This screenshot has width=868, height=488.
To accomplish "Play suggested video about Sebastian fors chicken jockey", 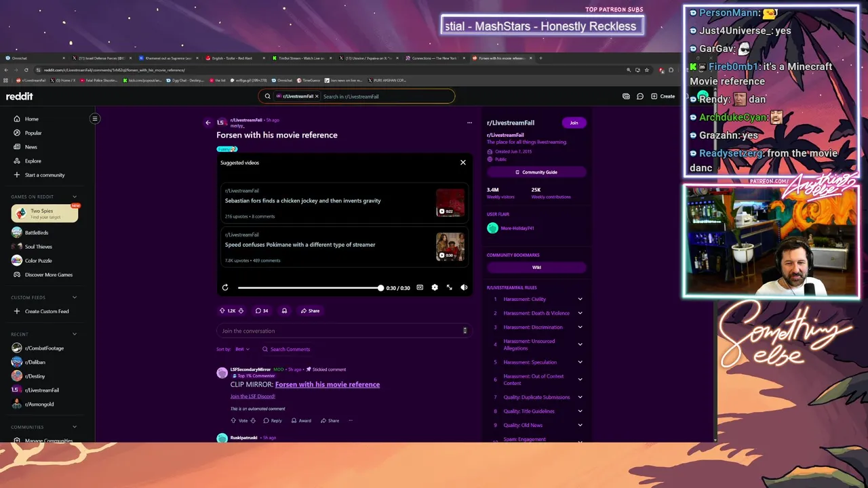I will [344, 203].
